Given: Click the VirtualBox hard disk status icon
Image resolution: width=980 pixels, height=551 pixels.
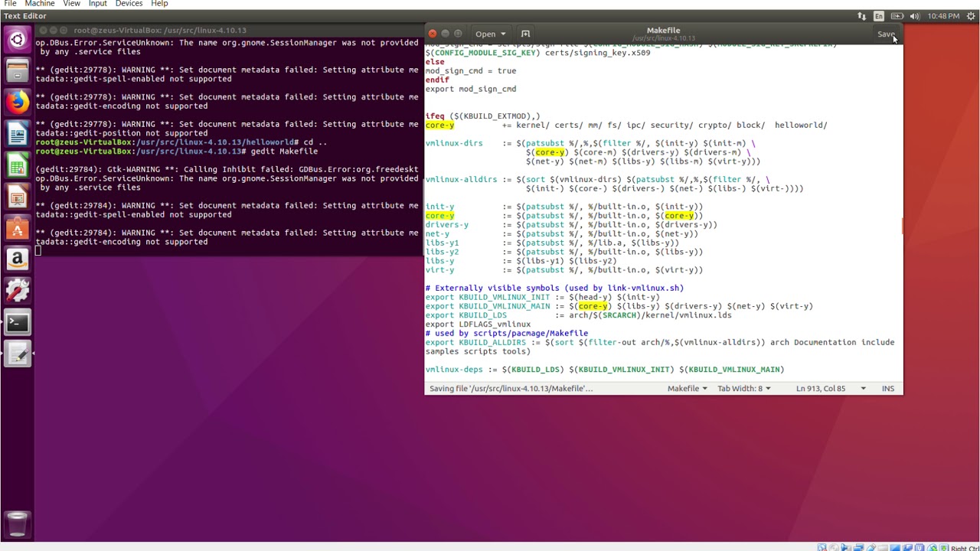Looking at the screenshot, I should coord(822,548).
